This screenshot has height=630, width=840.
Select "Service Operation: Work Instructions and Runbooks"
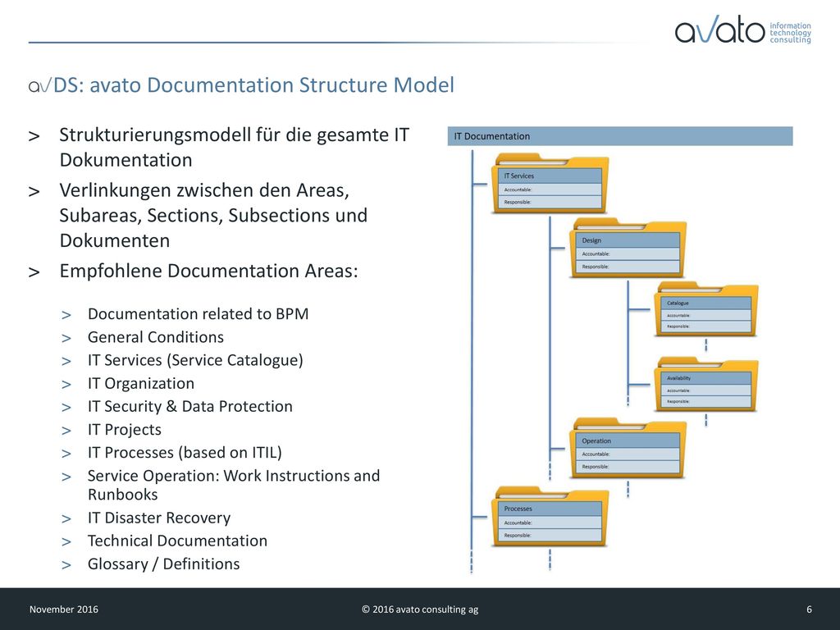point(234,485)
